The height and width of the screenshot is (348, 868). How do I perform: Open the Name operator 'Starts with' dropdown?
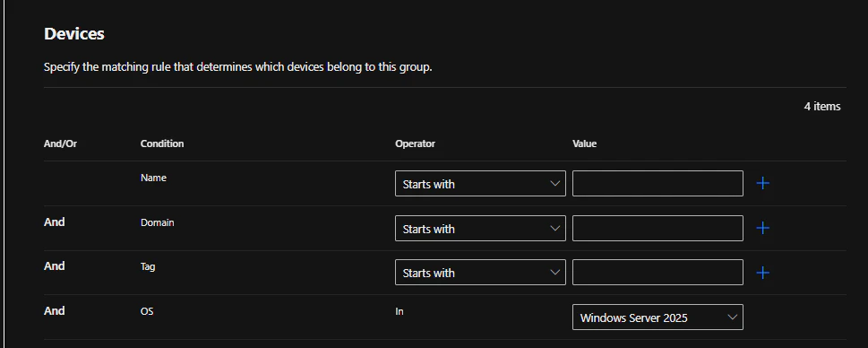pyautogui.click(x=480, y=184)
